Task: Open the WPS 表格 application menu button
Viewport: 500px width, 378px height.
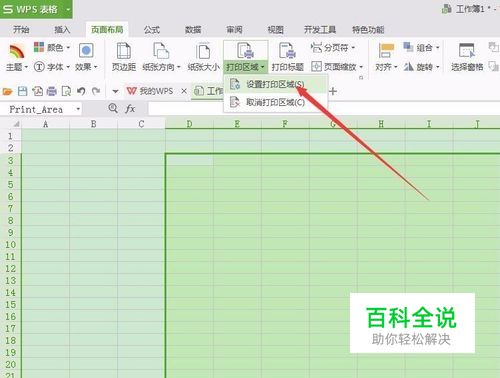Action: (x=36, y=9)
